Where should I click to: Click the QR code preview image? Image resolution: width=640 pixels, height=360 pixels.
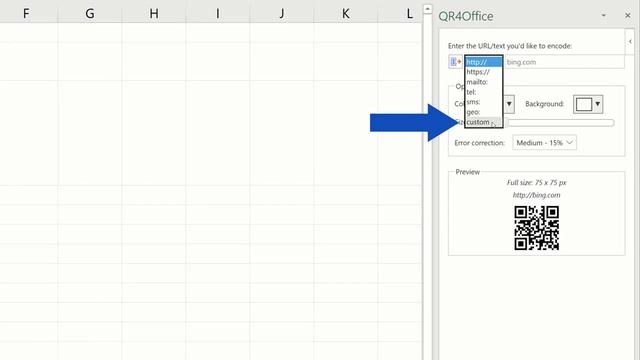(x=536, y=228)
